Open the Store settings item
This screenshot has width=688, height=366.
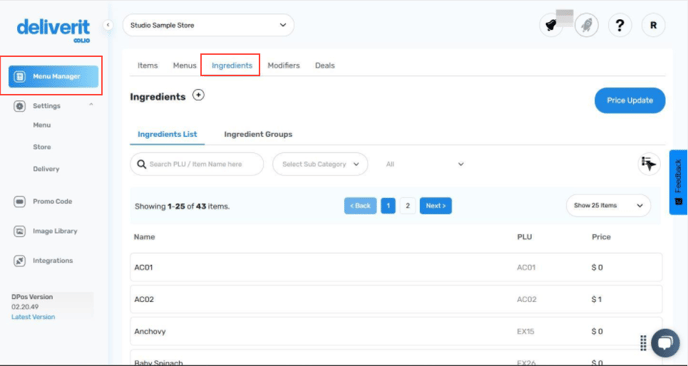(42, 147)
